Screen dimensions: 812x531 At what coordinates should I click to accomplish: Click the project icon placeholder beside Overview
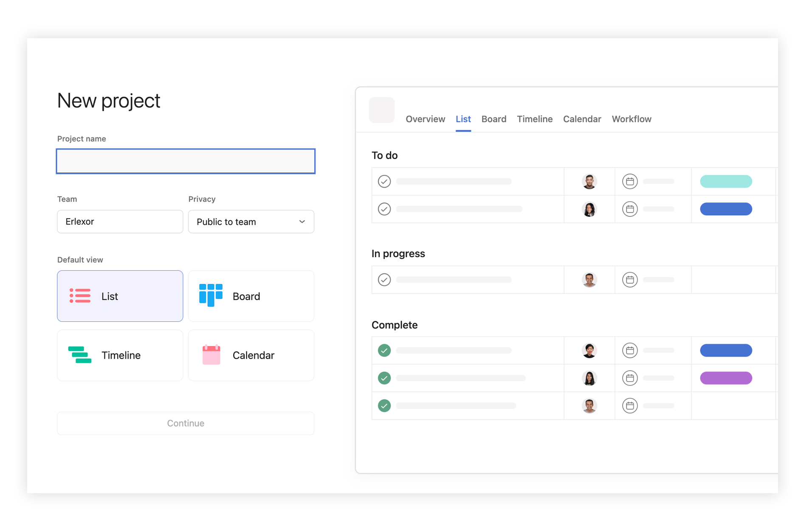point(381,110)
